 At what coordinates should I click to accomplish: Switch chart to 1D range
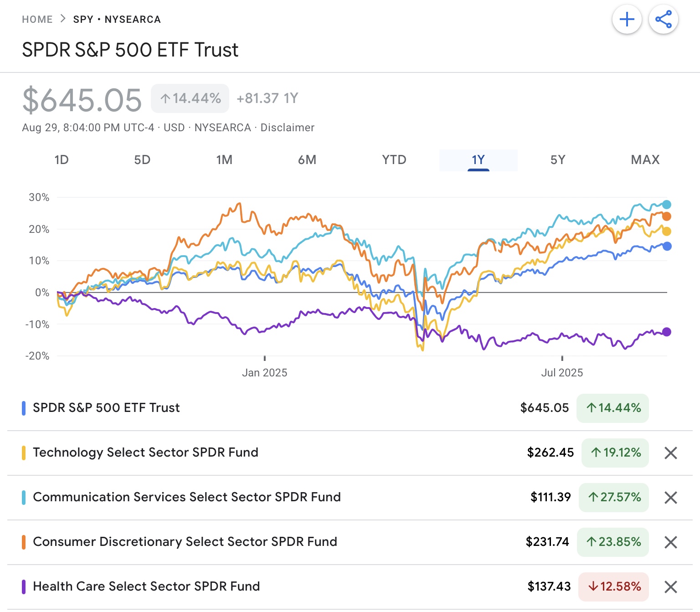[x=61, y=160]
